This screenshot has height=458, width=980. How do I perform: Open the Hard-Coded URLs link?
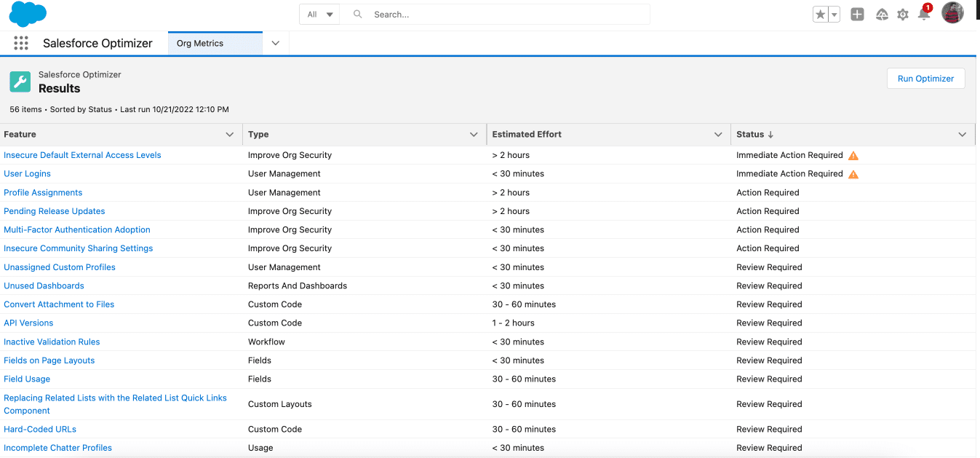(40, 430)
